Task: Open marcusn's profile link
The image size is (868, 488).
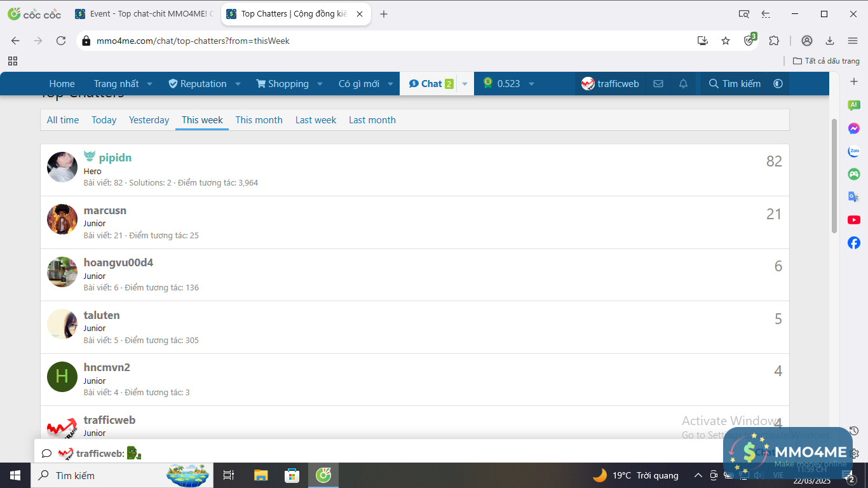Action: [x=105, y=210]
